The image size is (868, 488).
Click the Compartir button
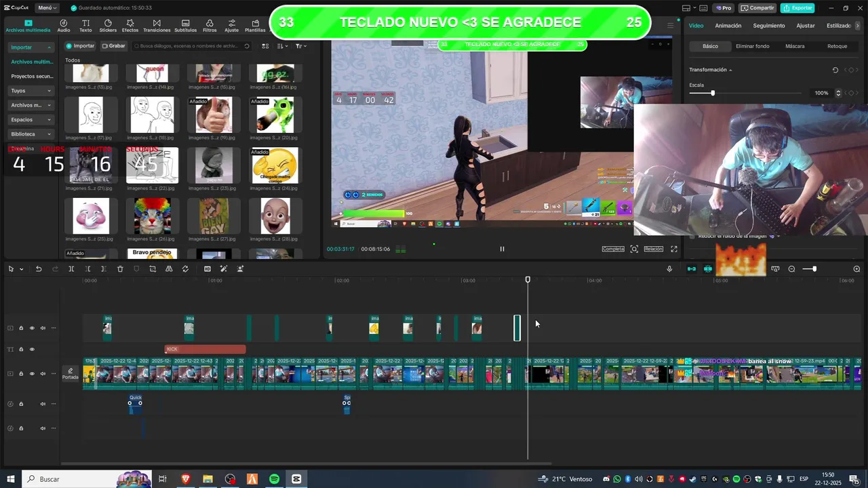[757, 8]
